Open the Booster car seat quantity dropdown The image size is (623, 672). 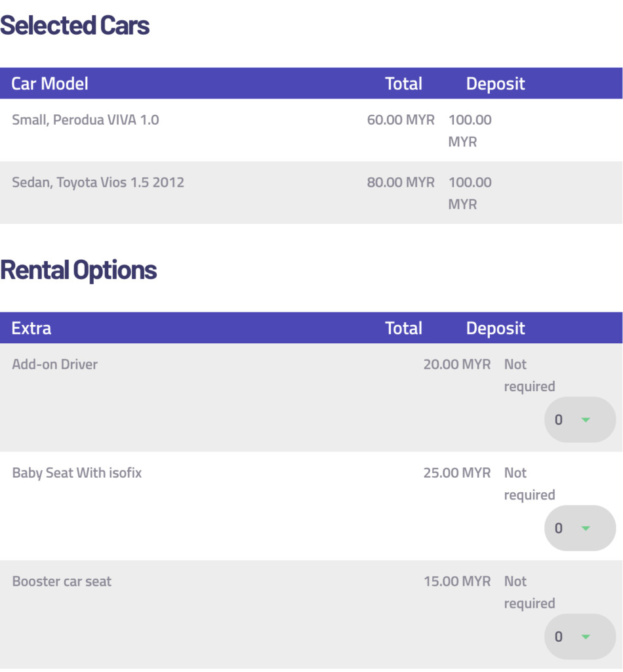[x=579, y=636]
